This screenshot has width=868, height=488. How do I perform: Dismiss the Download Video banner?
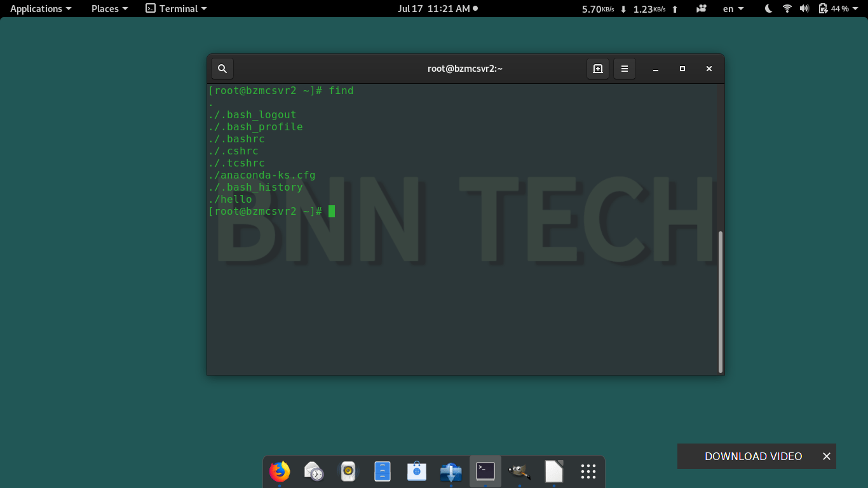pyautogui.click(x=826, y=456)
